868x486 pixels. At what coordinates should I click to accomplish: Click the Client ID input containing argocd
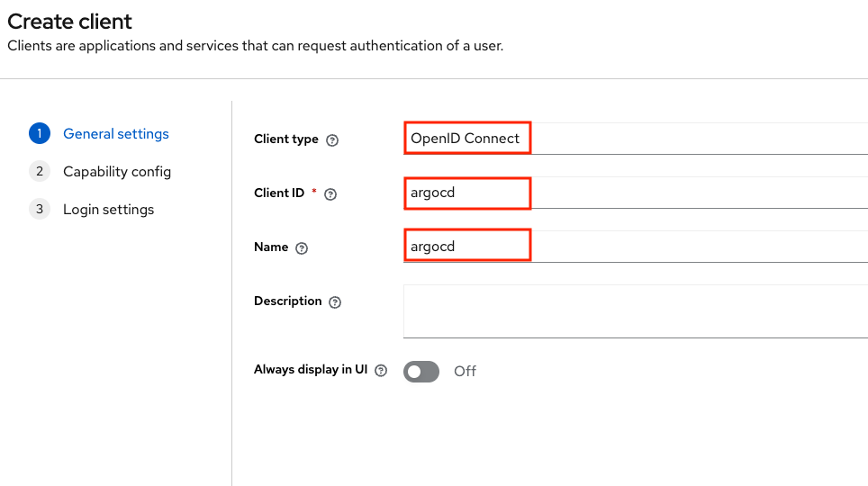(636, 193)
